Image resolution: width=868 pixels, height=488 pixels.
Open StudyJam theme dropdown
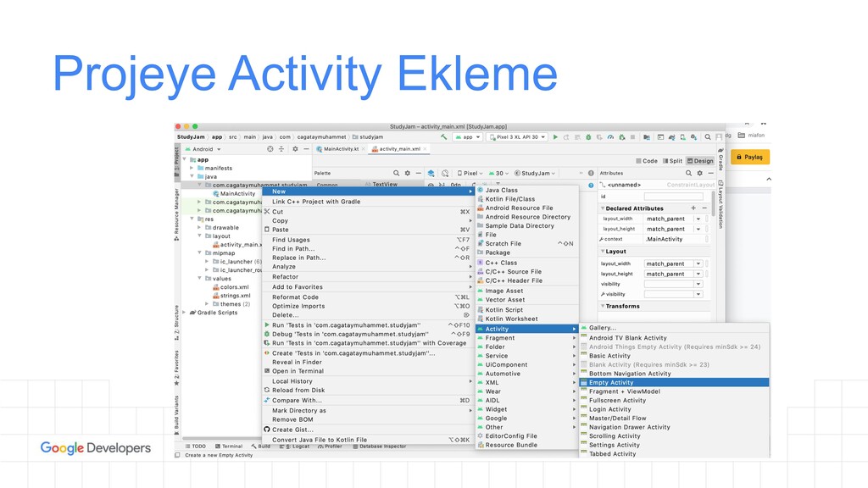535,173
